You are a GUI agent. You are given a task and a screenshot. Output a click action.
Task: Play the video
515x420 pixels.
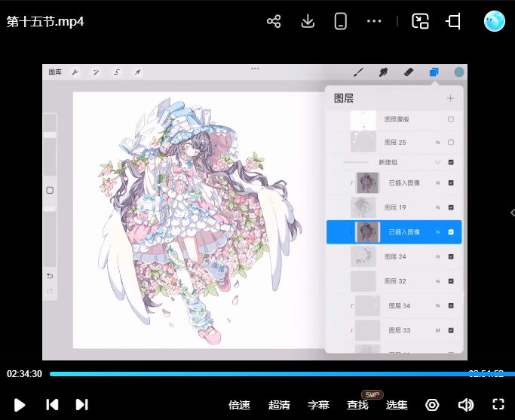[x=20, y=405]
